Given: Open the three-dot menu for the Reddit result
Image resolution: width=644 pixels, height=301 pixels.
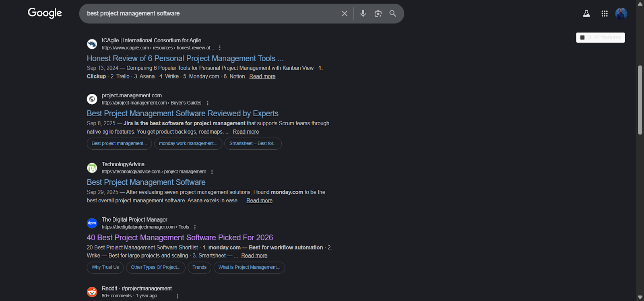Looking at the screenshot, I should tap(178, 296).
